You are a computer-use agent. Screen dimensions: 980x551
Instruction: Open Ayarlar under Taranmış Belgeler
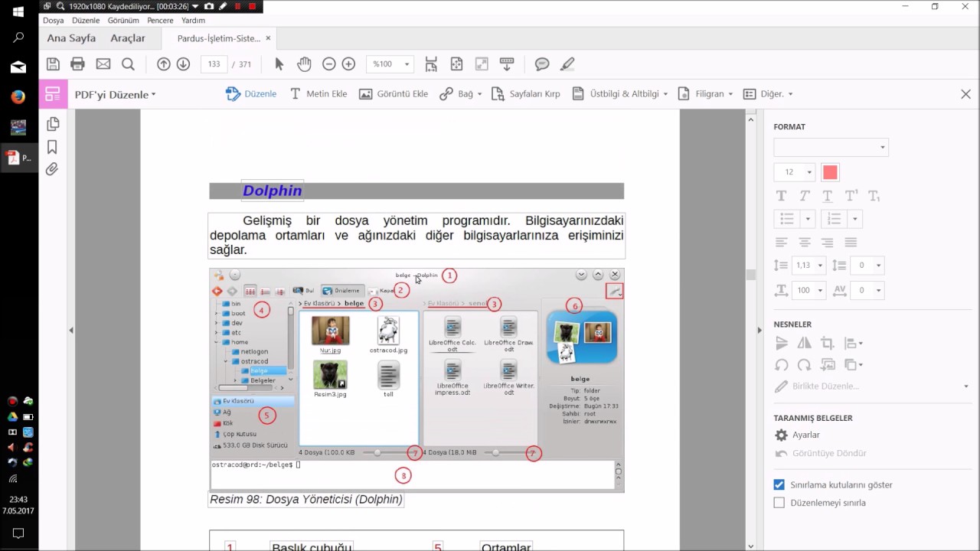click(x=805, y=435)
